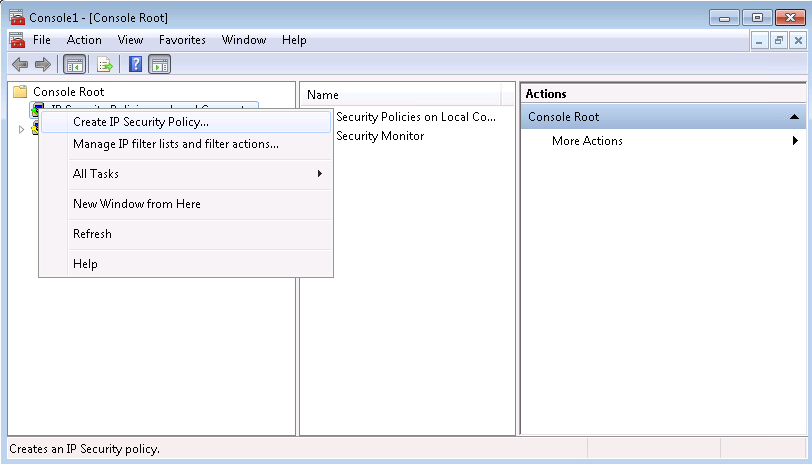The height and width of the screenshot is (464, 812).
Task: Select Create IP Security Policy
Action: coord(141,122)
